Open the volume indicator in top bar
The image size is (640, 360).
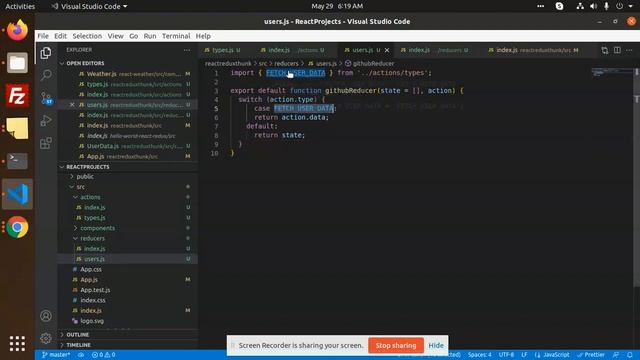pyautogui.click(x=593, y=6)
